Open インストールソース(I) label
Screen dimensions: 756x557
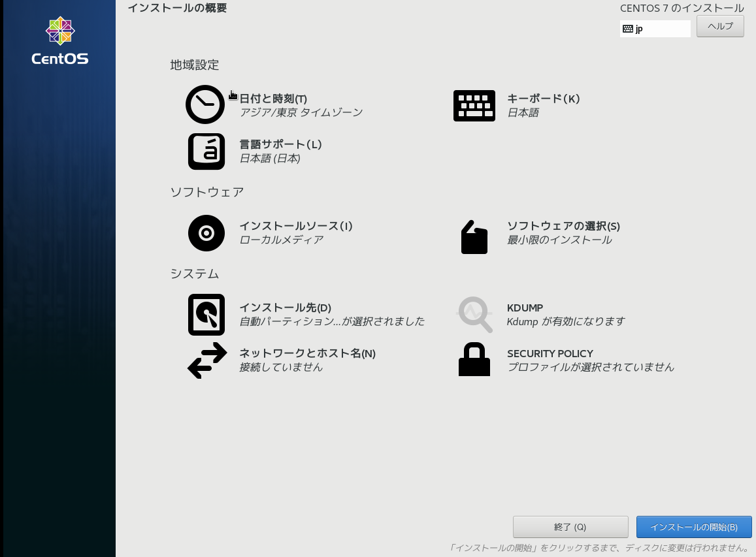296,226
